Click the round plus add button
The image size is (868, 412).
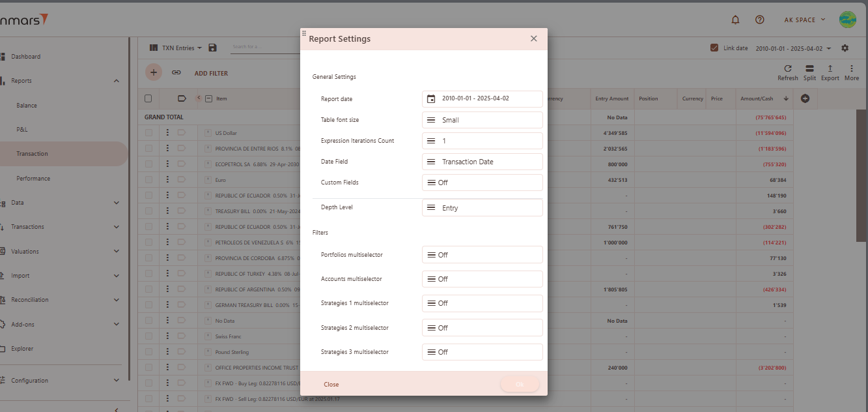click(x=154, y=72)
